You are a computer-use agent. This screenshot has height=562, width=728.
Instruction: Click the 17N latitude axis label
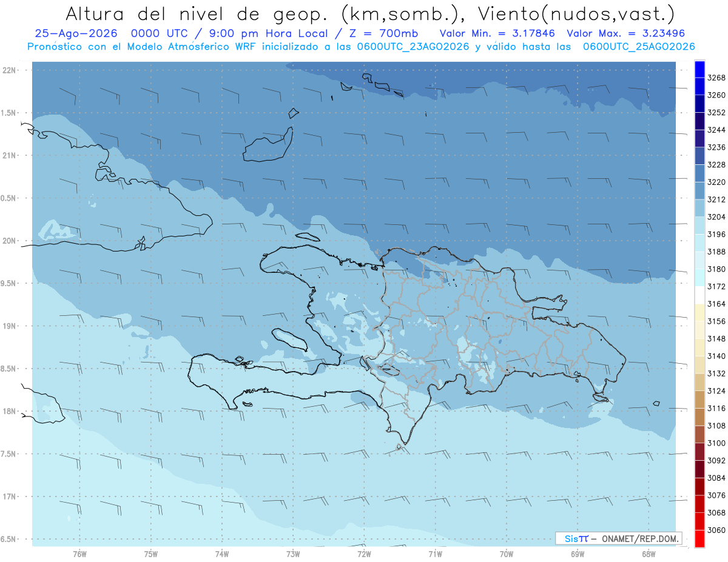[x=10, y=497]
